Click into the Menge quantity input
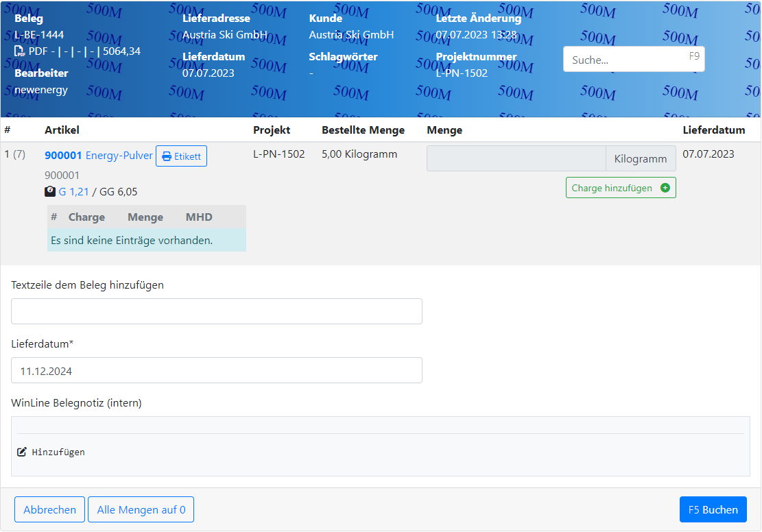This screenshot has width=762, height=532. pyautogui.click(x=516, y=158)
